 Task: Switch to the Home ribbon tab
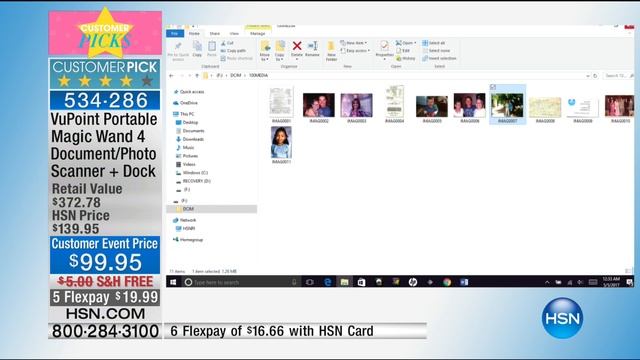[x=194, y=33]
